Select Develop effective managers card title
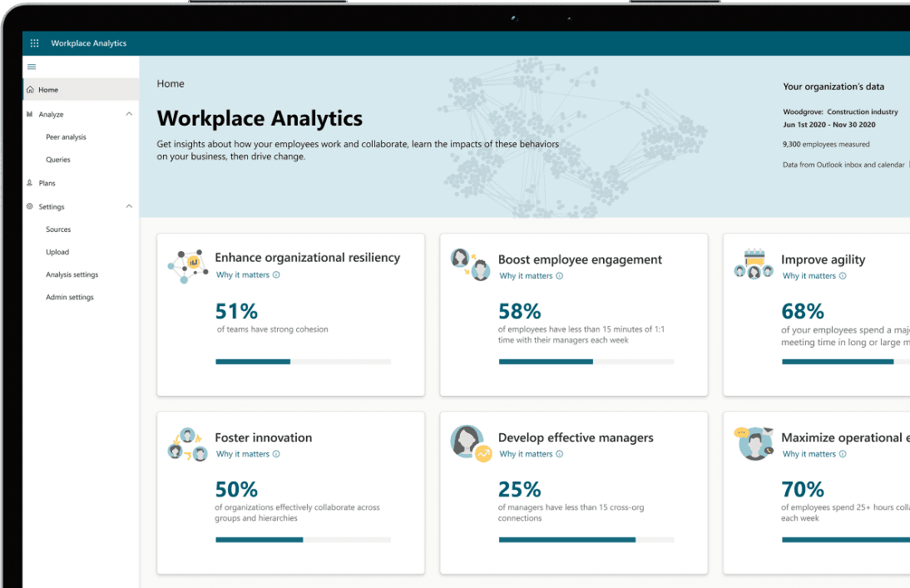This screenshot has width=910, height=588. pyautogui.click(x=576, y=437)
